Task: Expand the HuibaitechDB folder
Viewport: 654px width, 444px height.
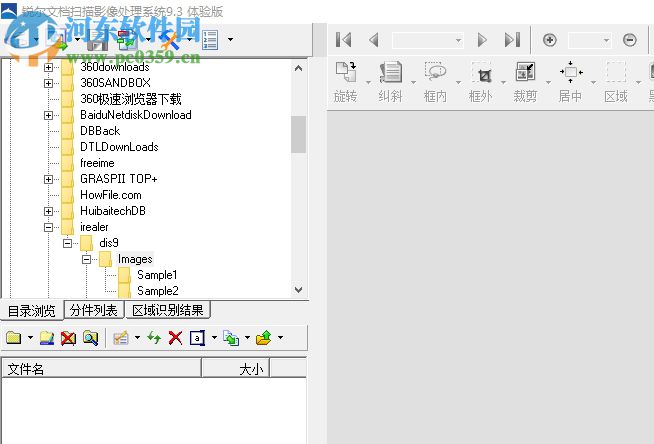Action: pos(48,211)
